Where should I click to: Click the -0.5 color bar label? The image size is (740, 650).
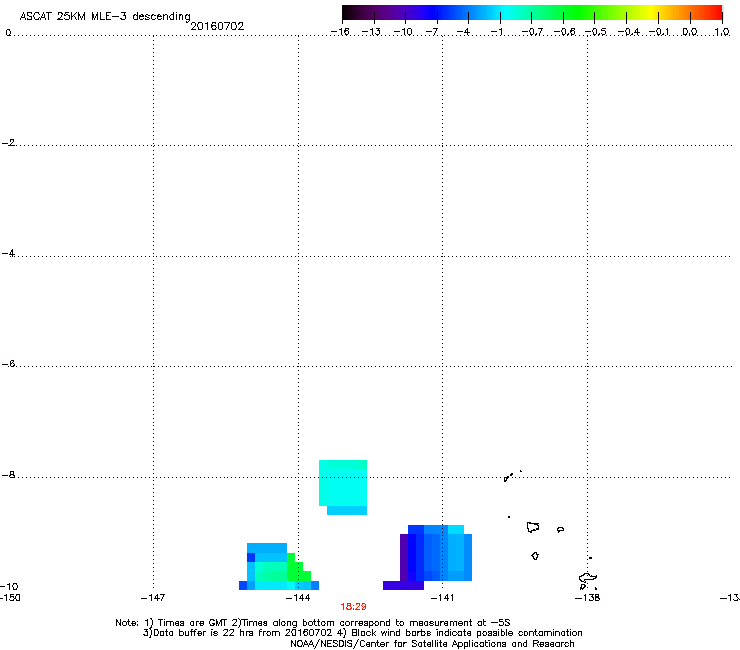click(x=596, y=32)
